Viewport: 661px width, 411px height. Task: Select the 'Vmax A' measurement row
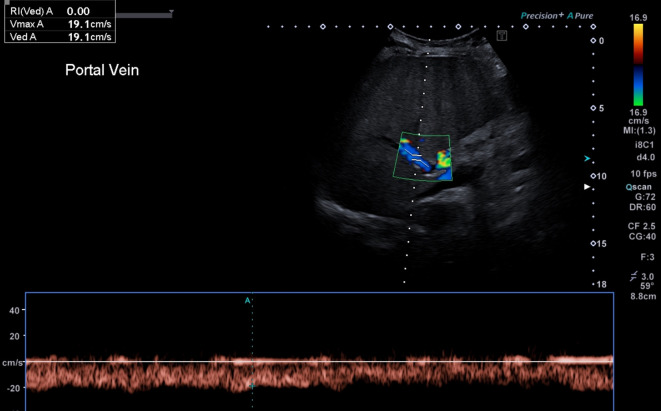coord(60,24)
